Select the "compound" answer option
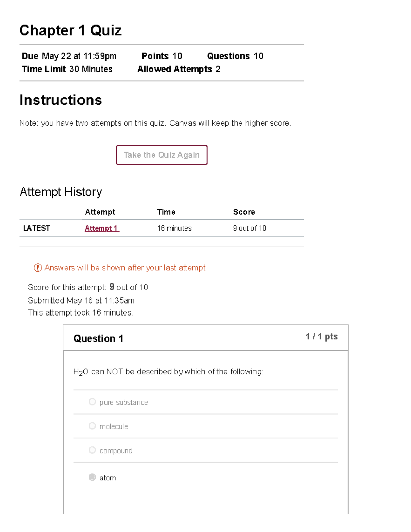Screen dimensions: 411x532 (x=92, y=450)
